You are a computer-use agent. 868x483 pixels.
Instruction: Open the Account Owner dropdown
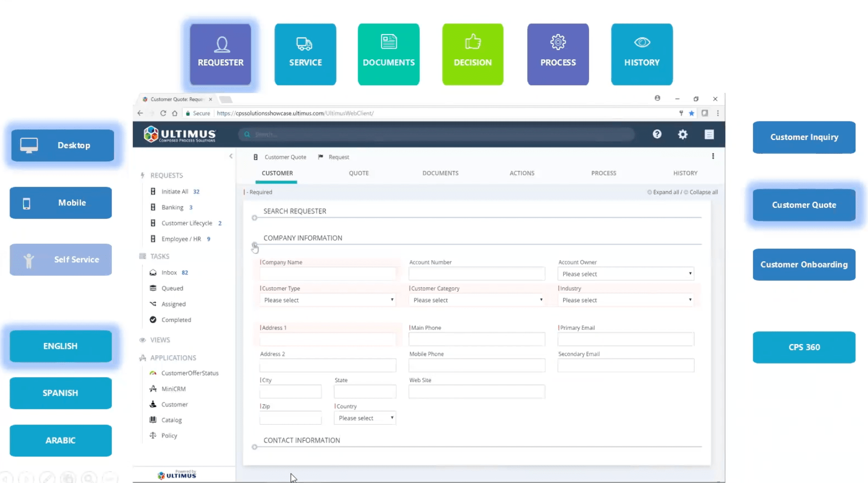[x=625, y=274]
